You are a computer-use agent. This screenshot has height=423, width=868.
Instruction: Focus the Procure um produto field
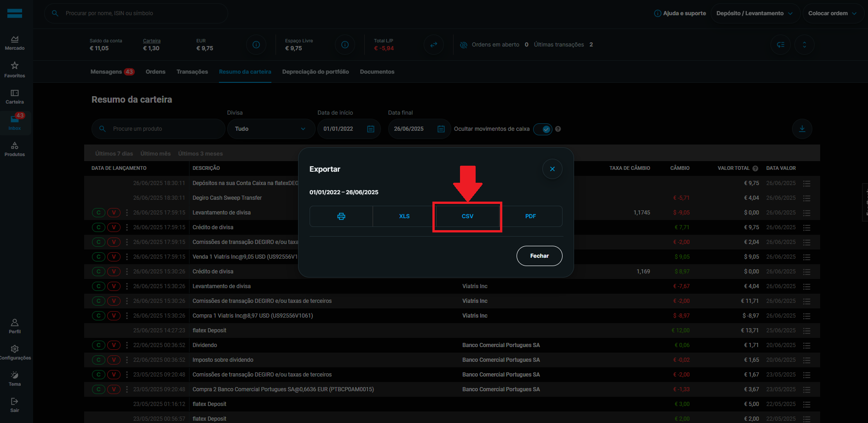pos(158,129)
